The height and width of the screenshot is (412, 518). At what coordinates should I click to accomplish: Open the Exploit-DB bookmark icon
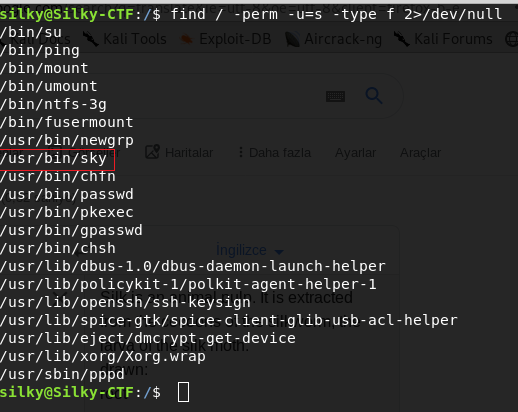(187, 40)
